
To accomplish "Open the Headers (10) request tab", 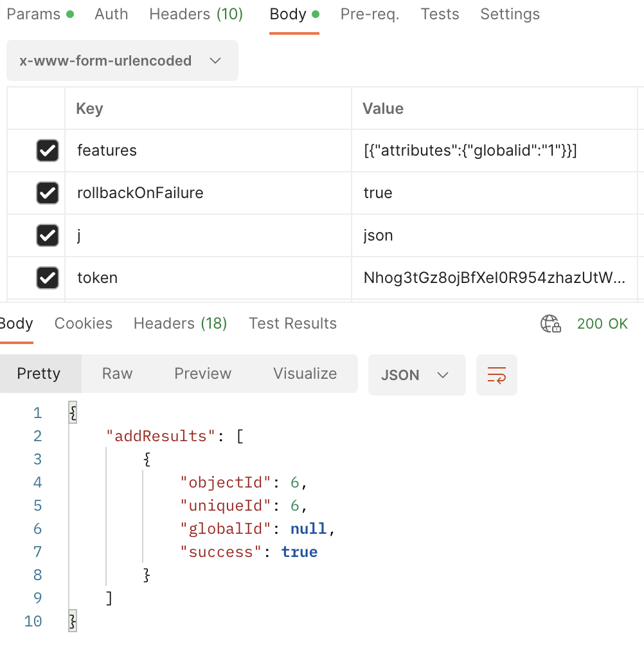I will click(x=195, y=14).
